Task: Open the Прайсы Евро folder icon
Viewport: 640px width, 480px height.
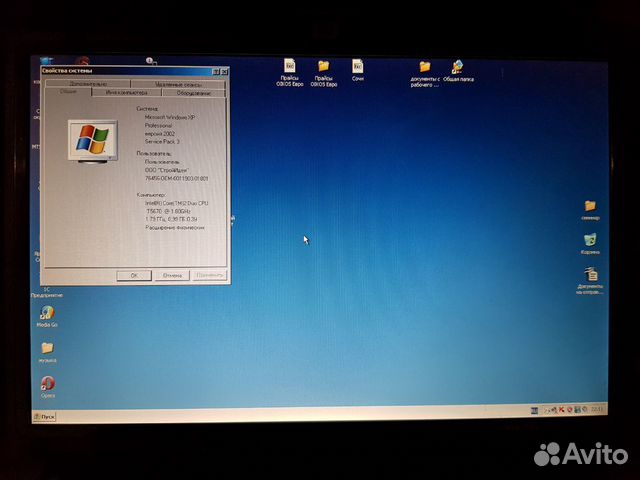Action: coord(324,67)
